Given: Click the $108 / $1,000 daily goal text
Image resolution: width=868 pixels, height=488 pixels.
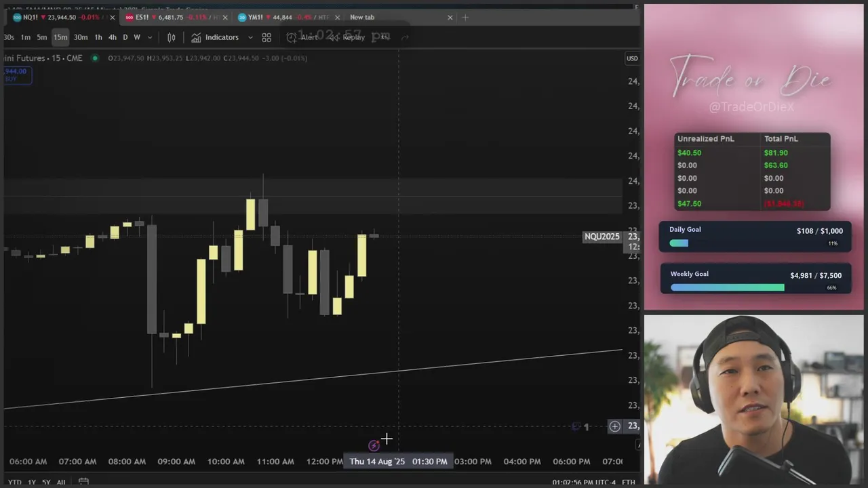Looking at the screenshot, I should 820,231.
